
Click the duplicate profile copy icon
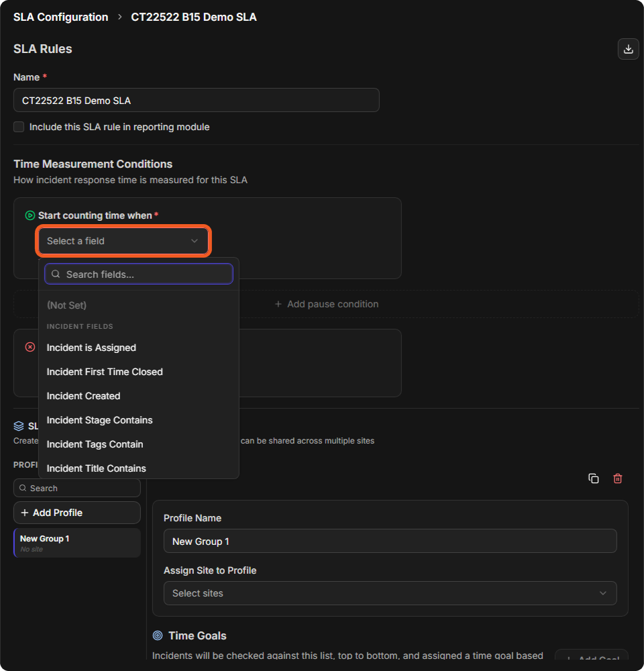[593, 478]
